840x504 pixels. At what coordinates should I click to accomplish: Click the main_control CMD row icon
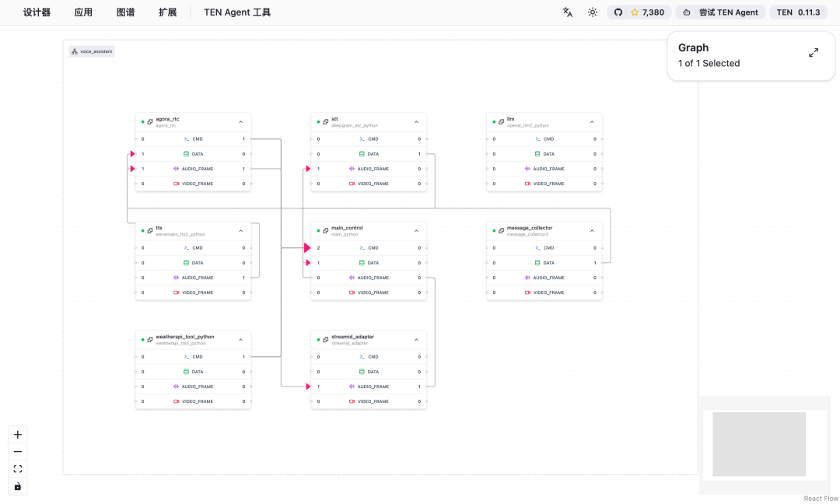pyautogui.click(x=362, y=248)
